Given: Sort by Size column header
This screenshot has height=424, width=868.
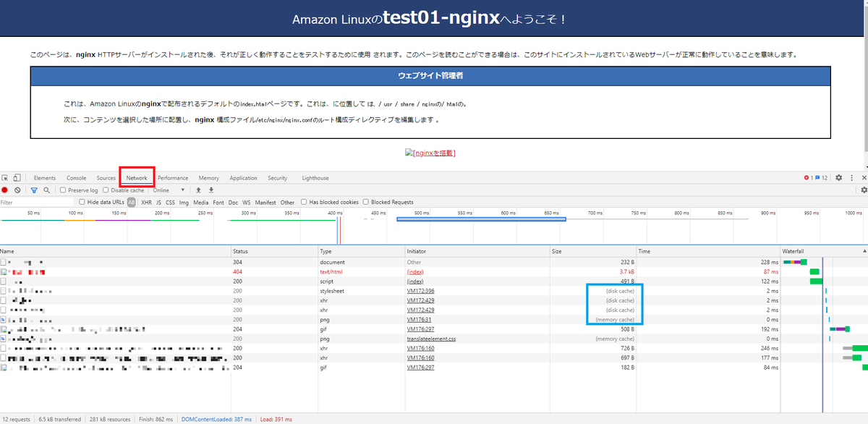Looking at the screenshot, I should [x=593, y=251].
